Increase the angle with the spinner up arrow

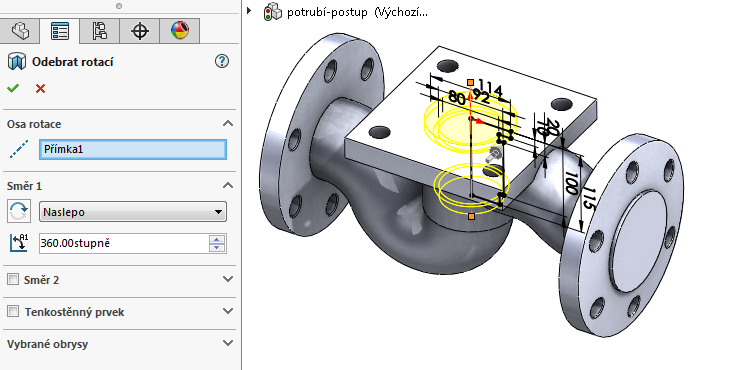point(217,239)
